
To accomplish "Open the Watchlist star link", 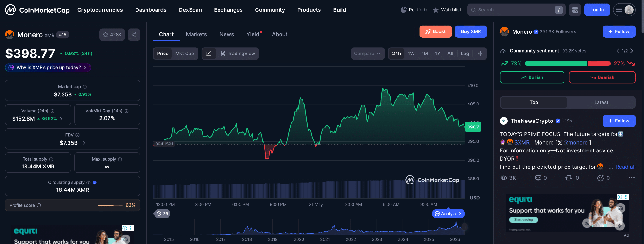I will pyautogui.click(x=447, y=10).
